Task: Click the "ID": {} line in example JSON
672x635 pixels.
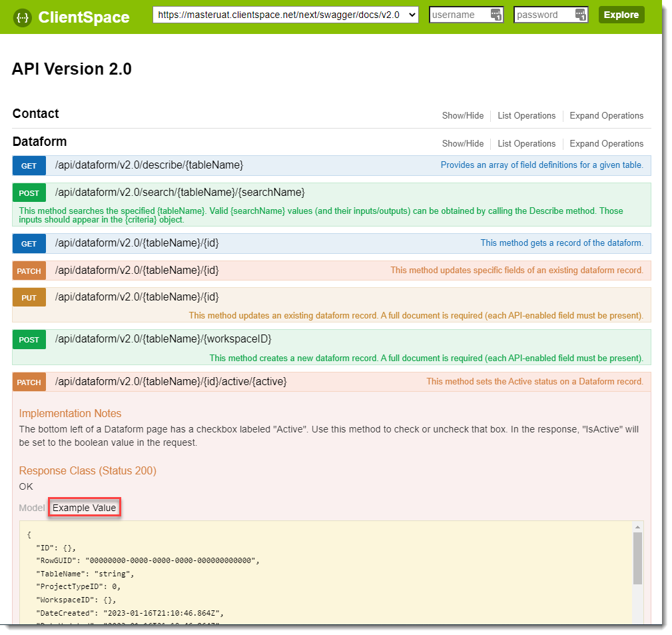Action: [x=56, y=548]
